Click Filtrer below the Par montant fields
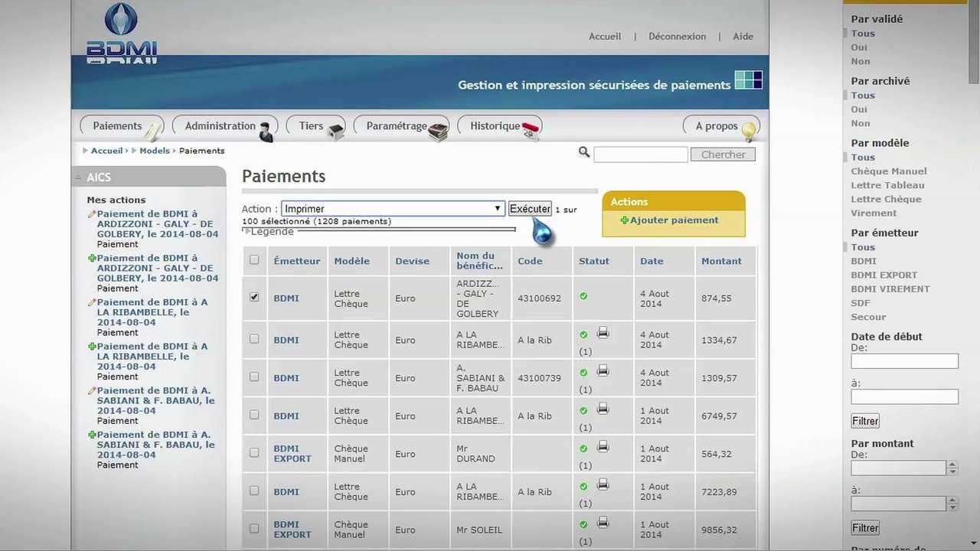Image resolution: width=980 pixels, height=551 pixels. [x=865, y=528]
